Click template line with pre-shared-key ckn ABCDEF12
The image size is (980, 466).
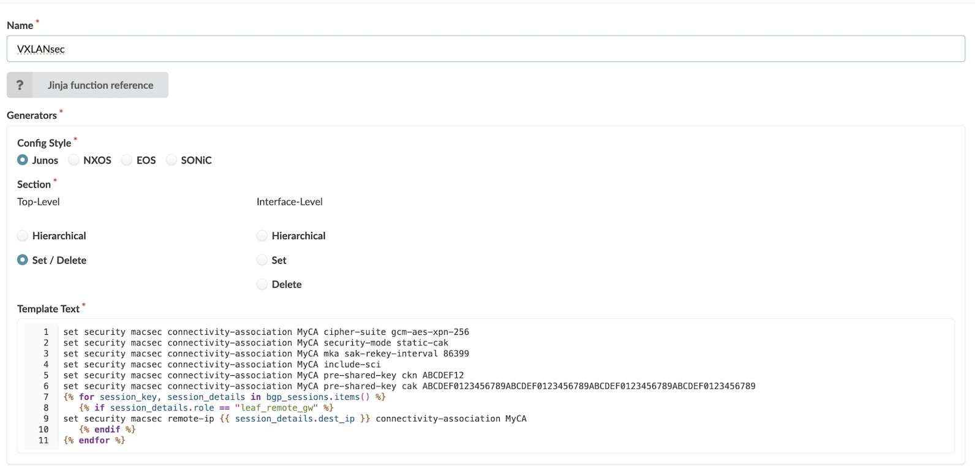(x=263, y=376)
